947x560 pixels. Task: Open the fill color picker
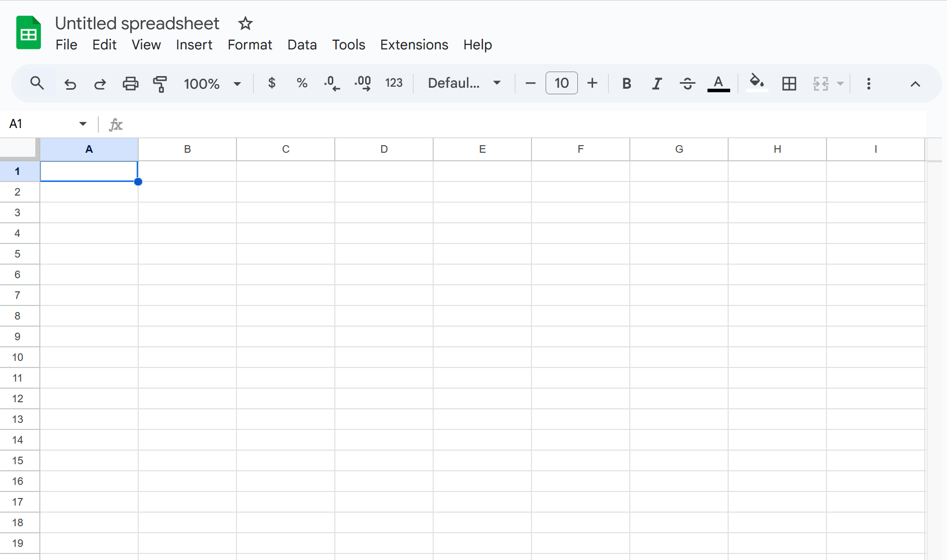(756, 83)
